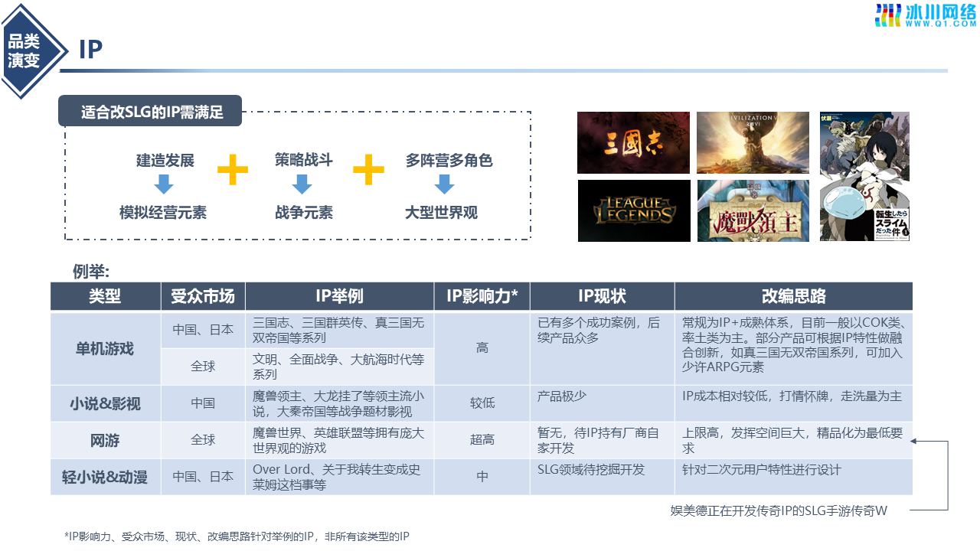980x551 pixels.
Task: Click the IP影响力* column header
Action: (x=482, y=296)
